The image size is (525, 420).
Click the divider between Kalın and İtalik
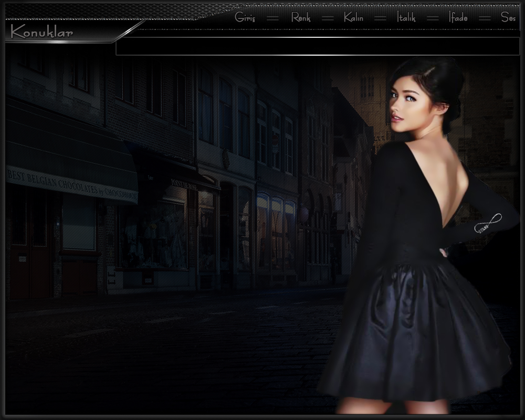pyautogui.click(x=380, y=18)
